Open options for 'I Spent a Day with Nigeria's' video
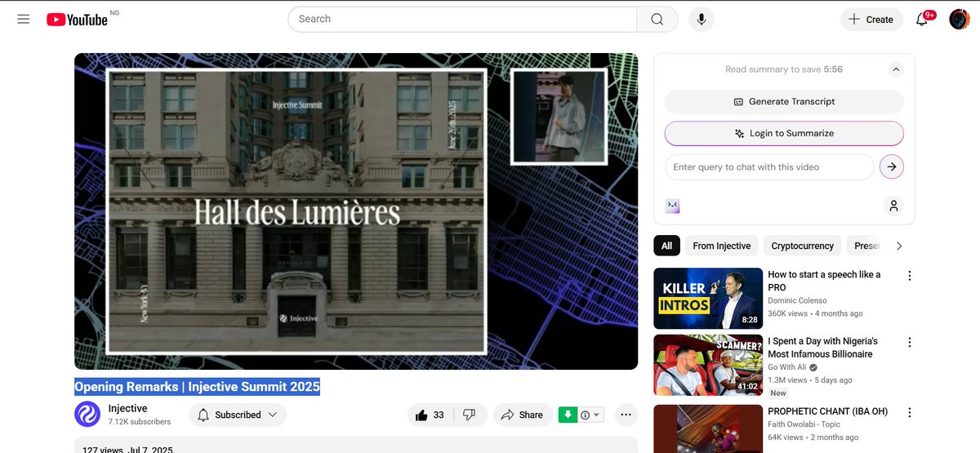Screen dimensions: 980x453 (909, 343)
